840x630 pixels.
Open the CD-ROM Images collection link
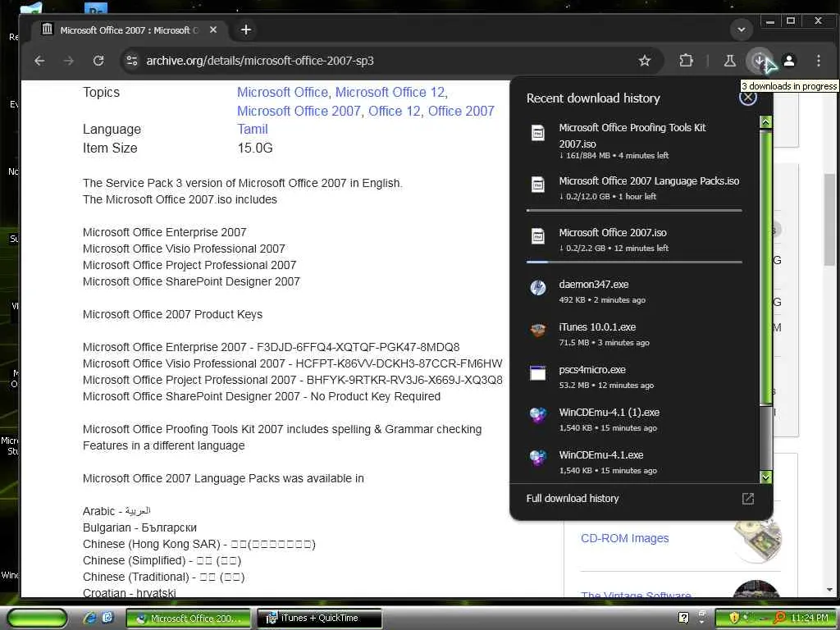pos(624,538)
